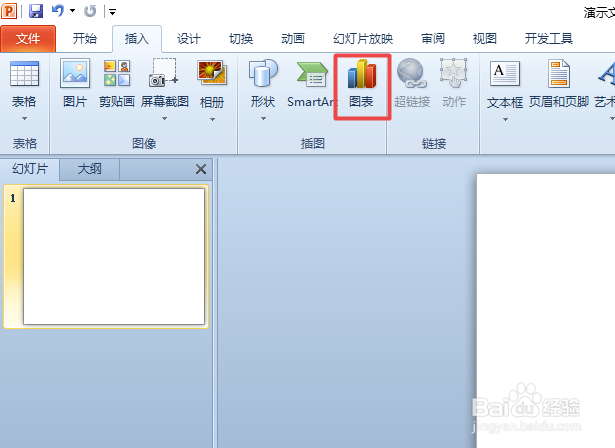Open the undo history dropdown arrow

click(73, 11)
